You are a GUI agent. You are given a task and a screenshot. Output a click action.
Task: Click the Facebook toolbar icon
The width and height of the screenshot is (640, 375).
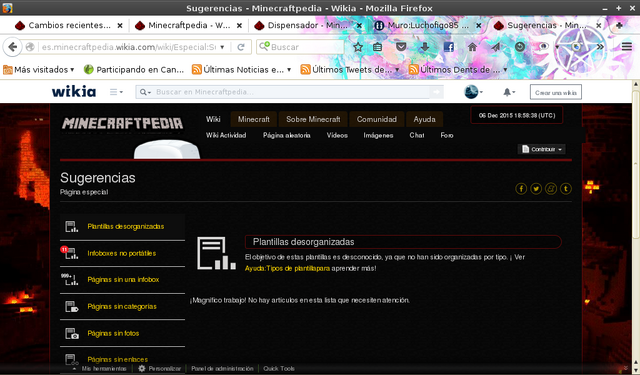(449, 47)
